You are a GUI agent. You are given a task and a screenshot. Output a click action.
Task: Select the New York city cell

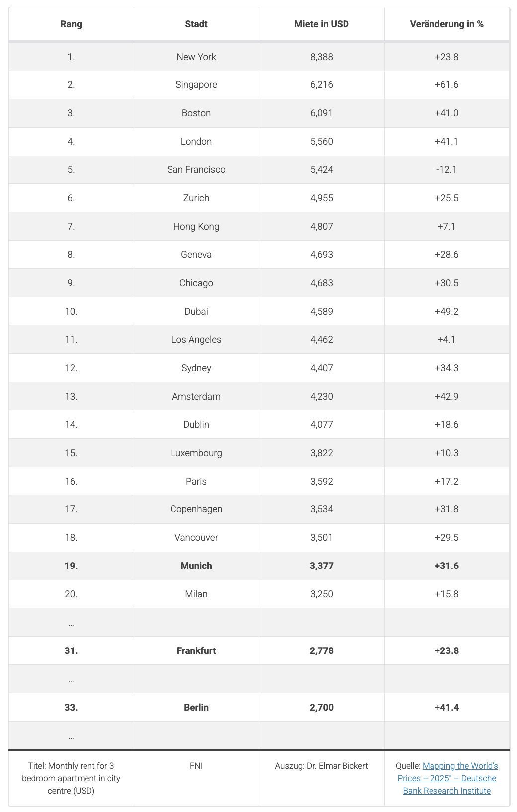click(x=196, y=57)
